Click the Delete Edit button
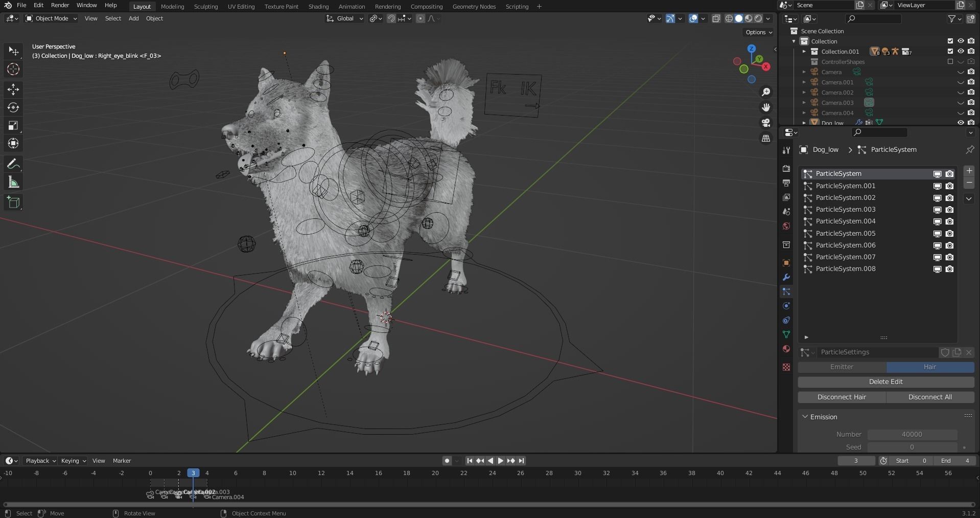Viewport: 980px width, 518px height. (886, 382)
